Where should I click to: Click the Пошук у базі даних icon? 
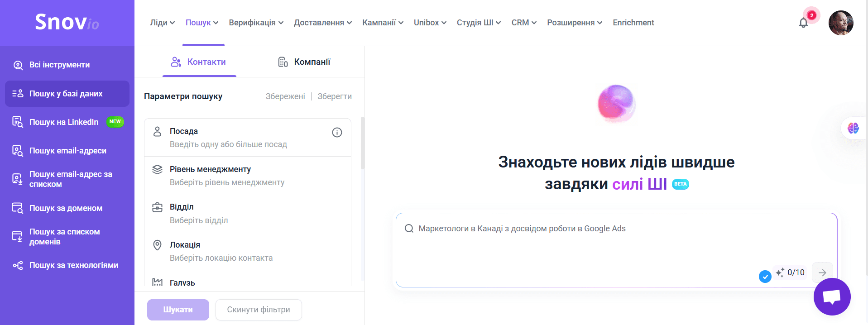18,94
